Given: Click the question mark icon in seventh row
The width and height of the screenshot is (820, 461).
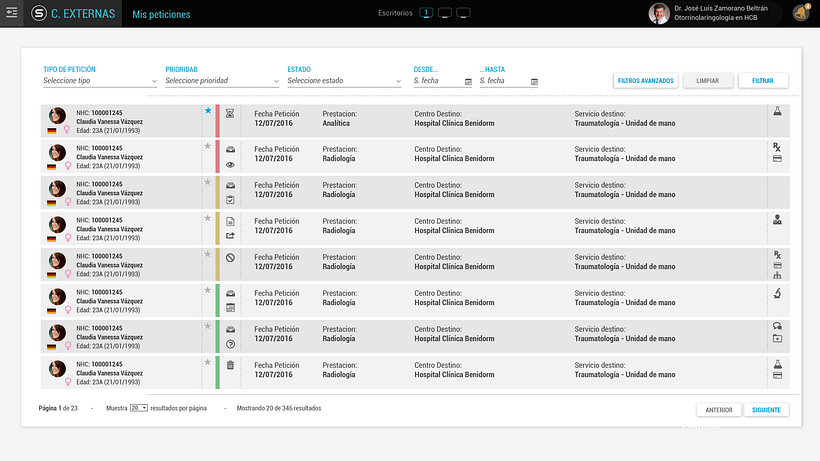Looking at the screenshot, I should tap(230, 344).
